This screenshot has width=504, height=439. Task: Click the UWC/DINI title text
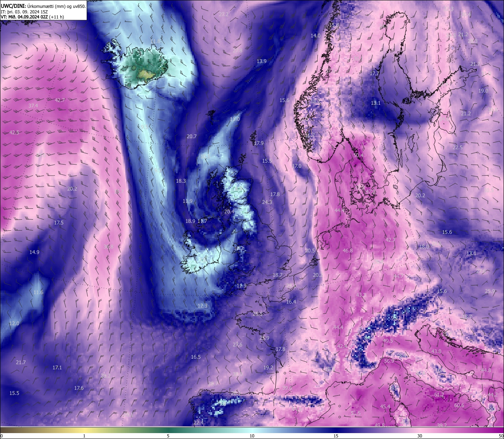tap(13, 6)
